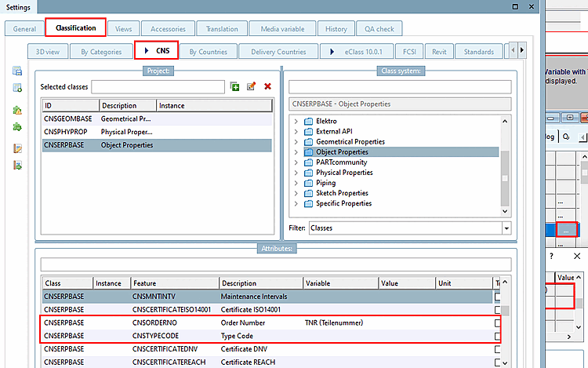
Task: Click the Class system search field
Action: [400, 86]
